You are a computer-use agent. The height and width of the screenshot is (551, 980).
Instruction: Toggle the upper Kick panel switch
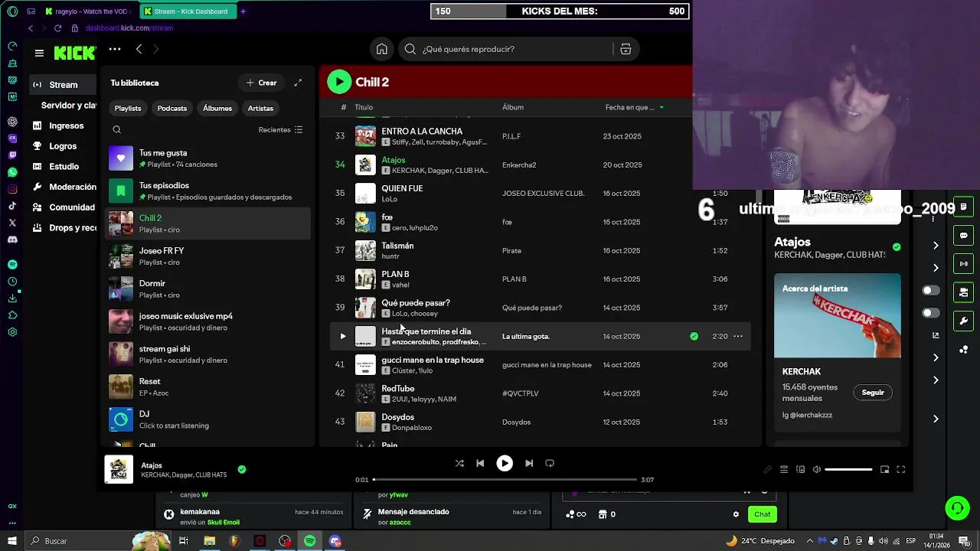[931, 291]
